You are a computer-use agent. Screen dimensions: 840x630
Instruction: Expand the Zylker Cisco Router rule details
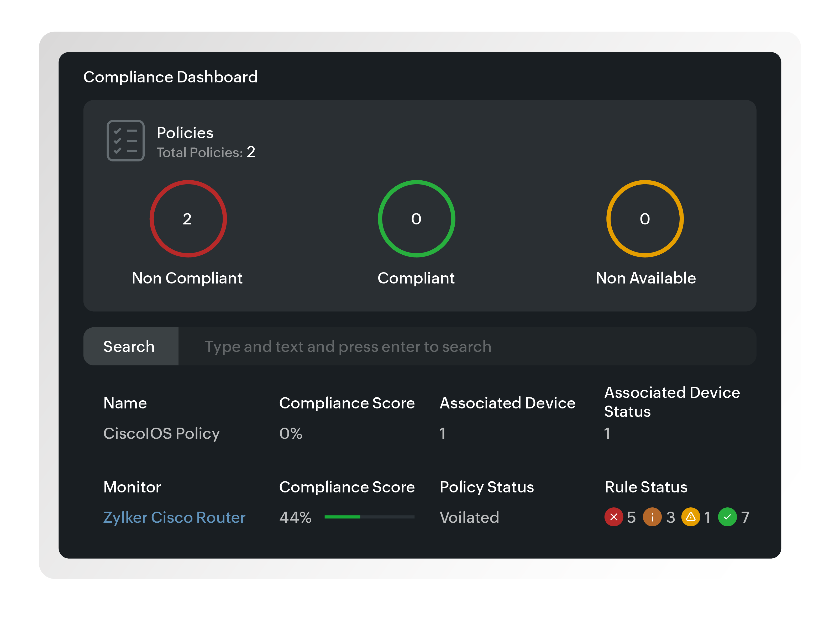pos(174,517)
